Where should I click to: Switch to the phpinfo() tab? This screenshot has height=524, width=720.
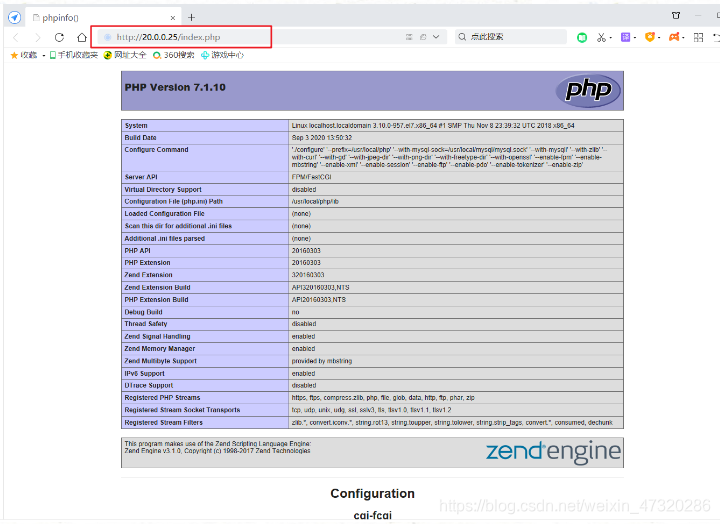point(103,17)
